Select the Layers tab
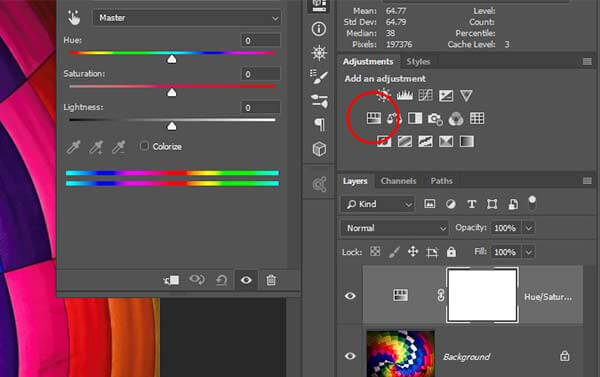 click(x=355, y=181)
